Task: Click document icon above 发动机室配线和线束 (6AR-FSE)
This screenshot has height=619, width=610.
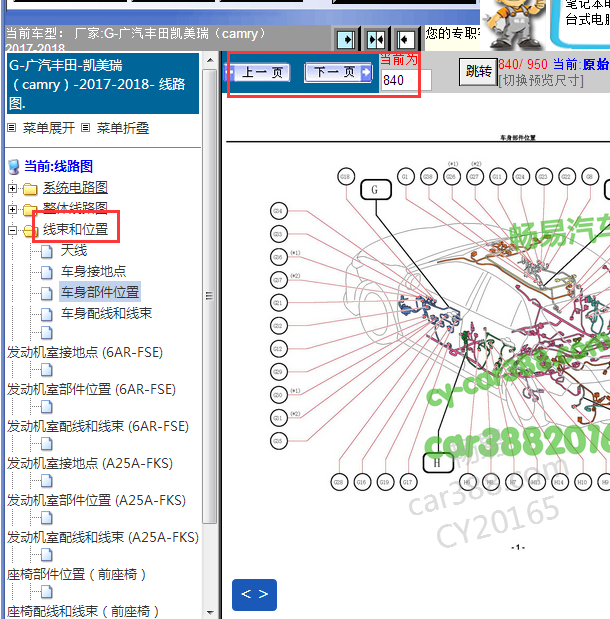Action: pyautogui.click(x=47, y=407)
